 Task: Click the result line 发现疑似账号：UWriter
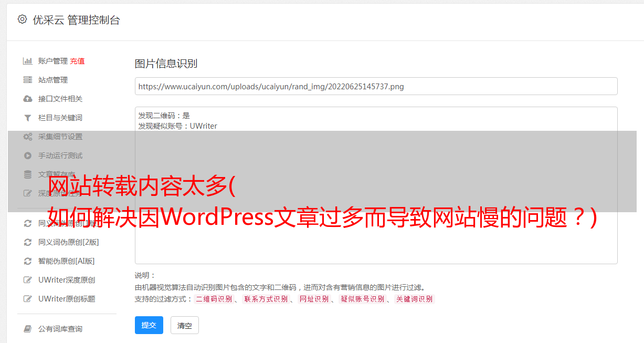click(x=178, y=126)
